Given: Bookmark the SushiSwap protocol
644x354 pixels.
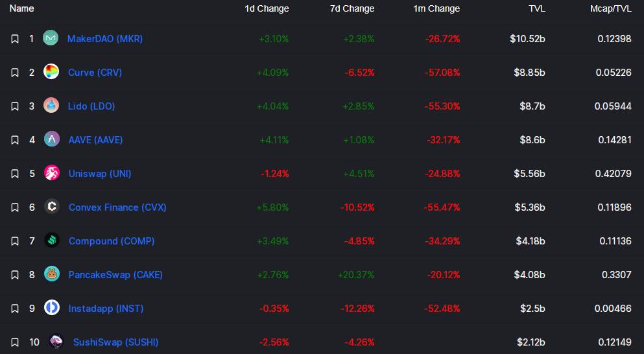Looking at the screenshot, I should (x=15, y=342).
